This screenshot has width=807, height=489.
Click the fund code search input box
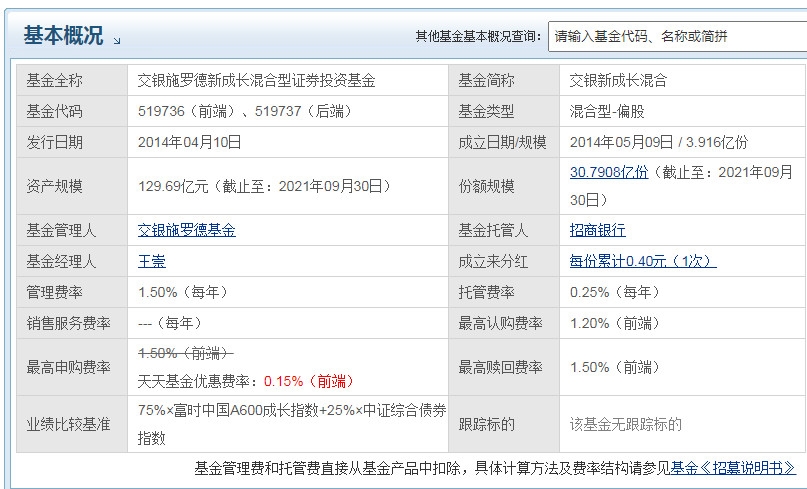coord(676,36)
